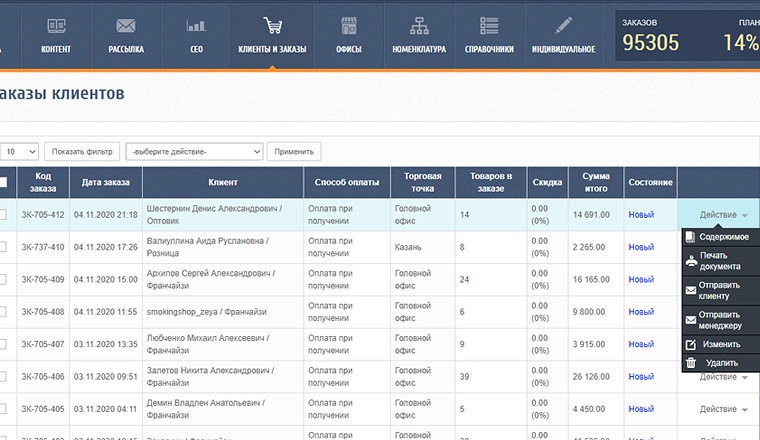
Task: Open the Контент book icon
Action: (x=56, y=26)
